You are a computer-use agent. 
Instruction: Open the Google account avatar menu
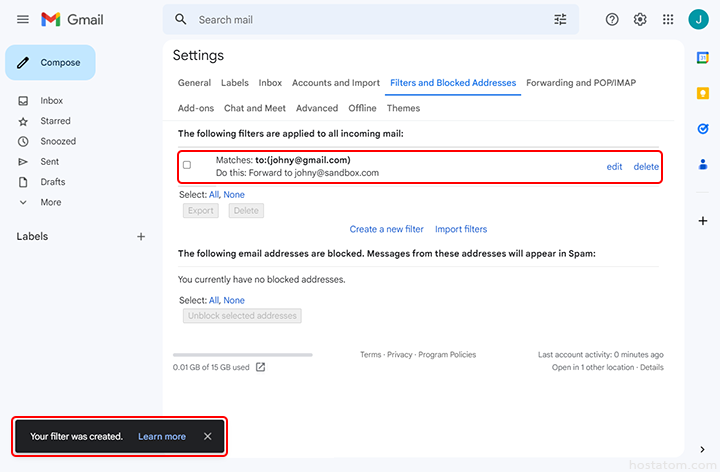[x=697, y=20]
